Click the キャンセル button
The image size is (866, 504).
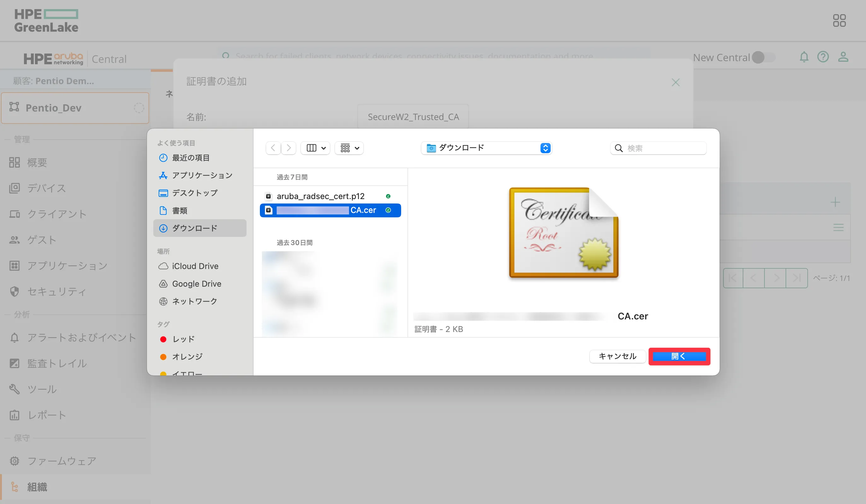pyautogui.click(x=617, y=356)
